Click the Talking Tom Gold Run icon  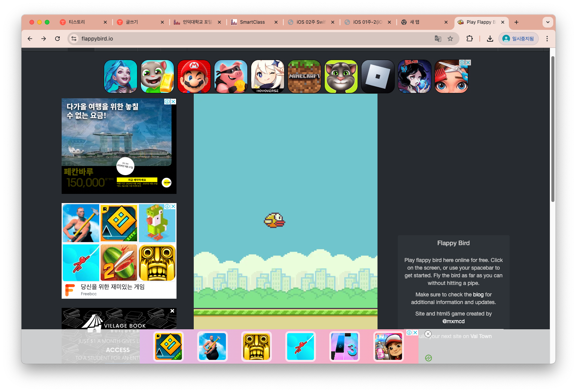click(157, 76)
